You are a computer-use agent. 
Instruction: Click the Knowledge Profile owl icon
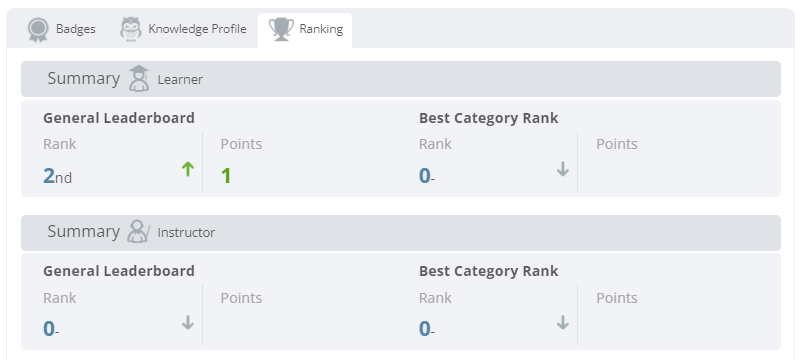coord(131,29)
